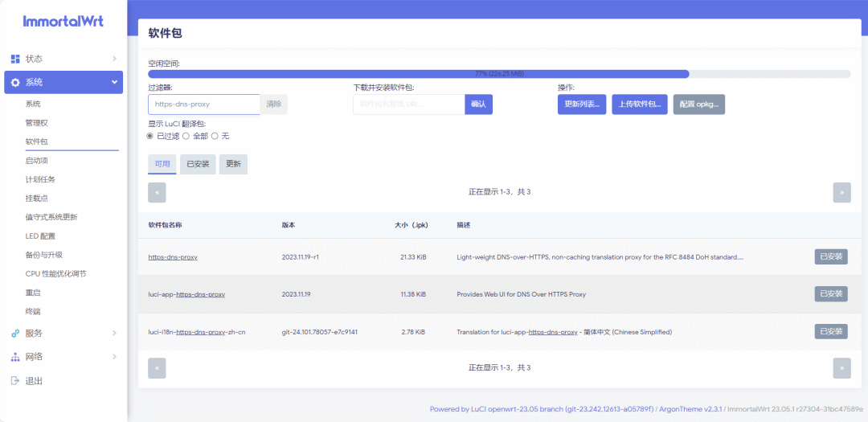Collapse the 系统 menu section
Viewport: 868px width, 422px height.
[x=114, y=82]
